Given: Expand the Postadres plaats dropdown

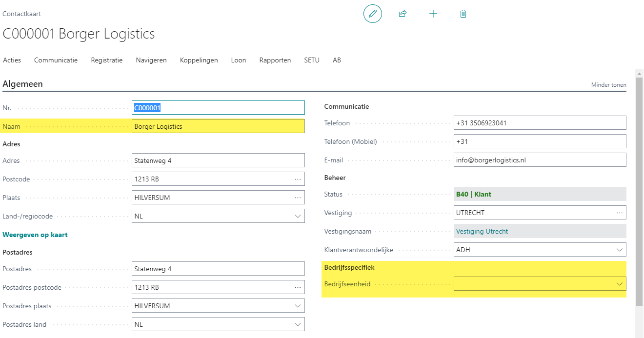Looking at the screenshot, I should tap(298, 306).
